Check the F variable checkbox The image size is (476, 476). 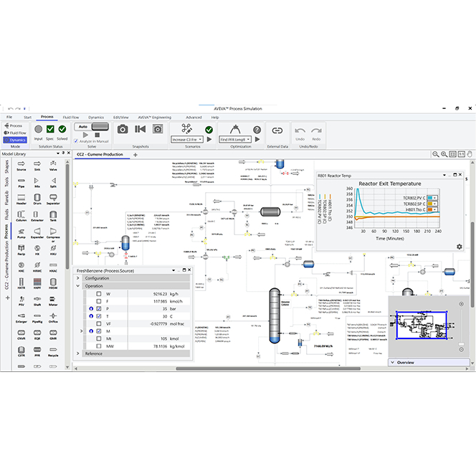point(99,301)
